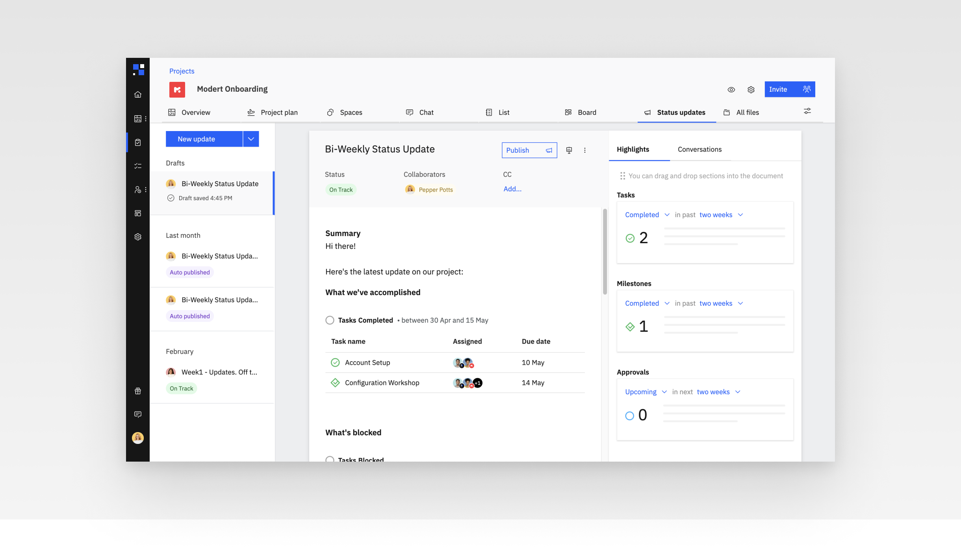Toggle the Account Setup completed checkmark

click(x=335, y=362)
